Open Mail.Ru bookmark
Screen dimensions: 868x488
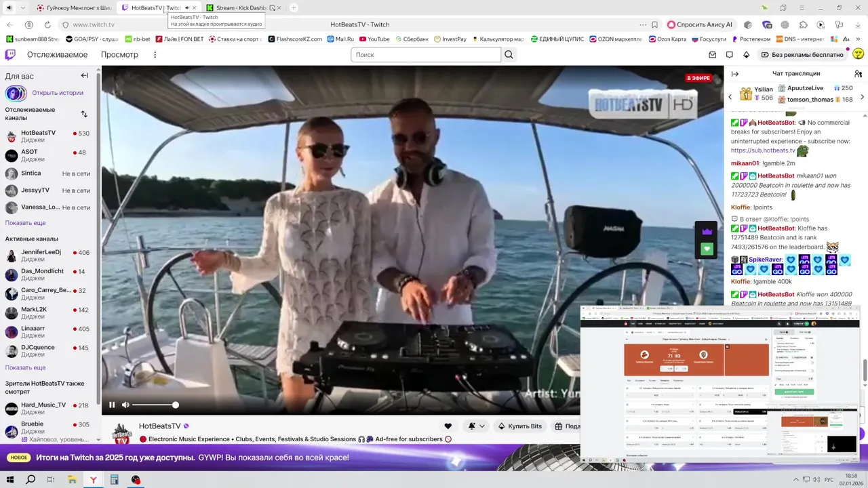point(340,39)
